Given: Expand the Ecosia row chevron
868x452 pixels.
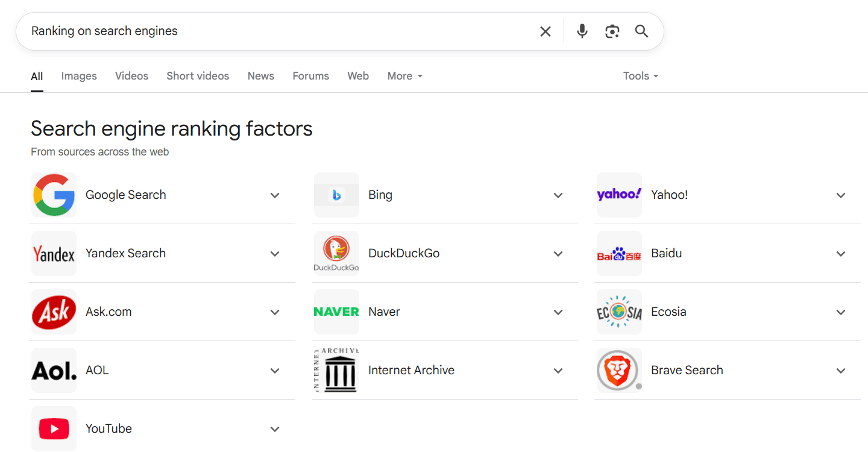Looking at the screenshot, I should (841, 312).
